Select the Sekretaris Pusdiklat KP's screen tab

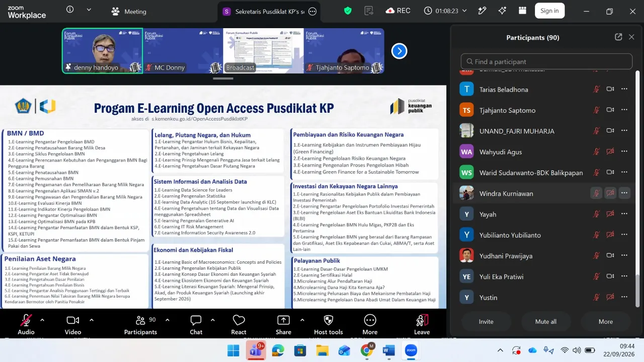[x=270, y=11]
